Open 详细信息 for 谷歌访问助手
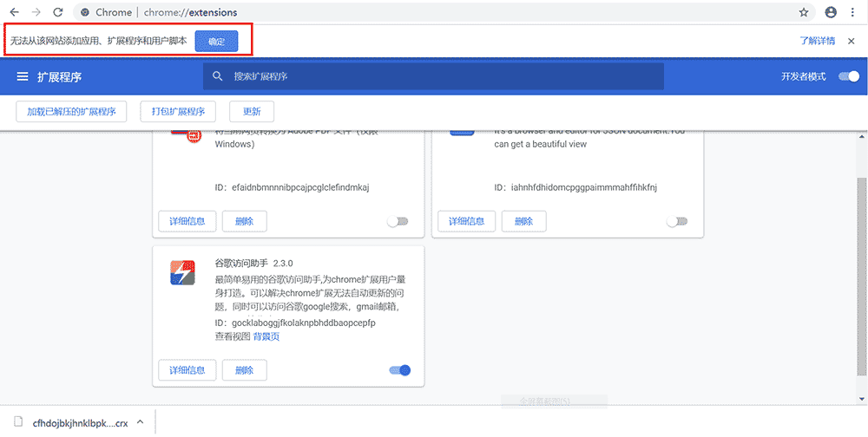Screen dimensions: 868x437 point(187,370)
